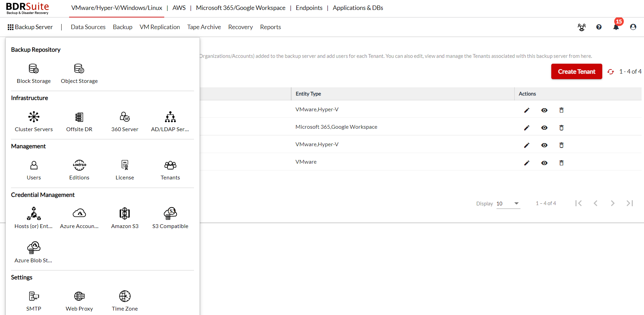Open Tenants management
The width and height of the screenshot is (644, 315).
(x=170, y=170)
